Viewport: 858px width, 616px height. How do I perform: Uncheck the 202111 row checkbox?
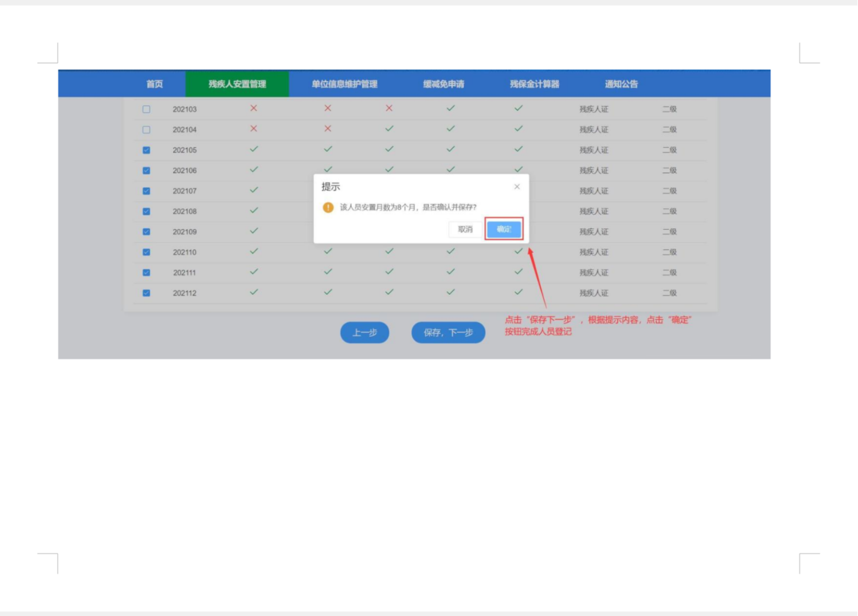point(146,273)
